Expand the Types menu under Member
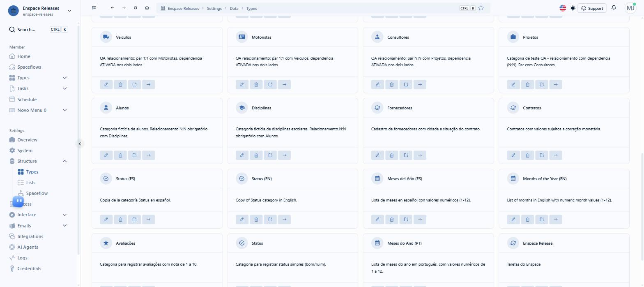644x287 pixels. tap(64, 78)
